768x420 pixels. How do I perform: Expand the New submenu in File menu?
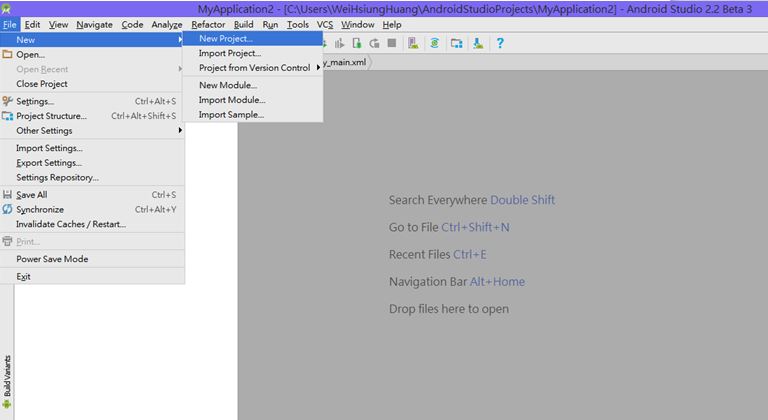point(92,40)
